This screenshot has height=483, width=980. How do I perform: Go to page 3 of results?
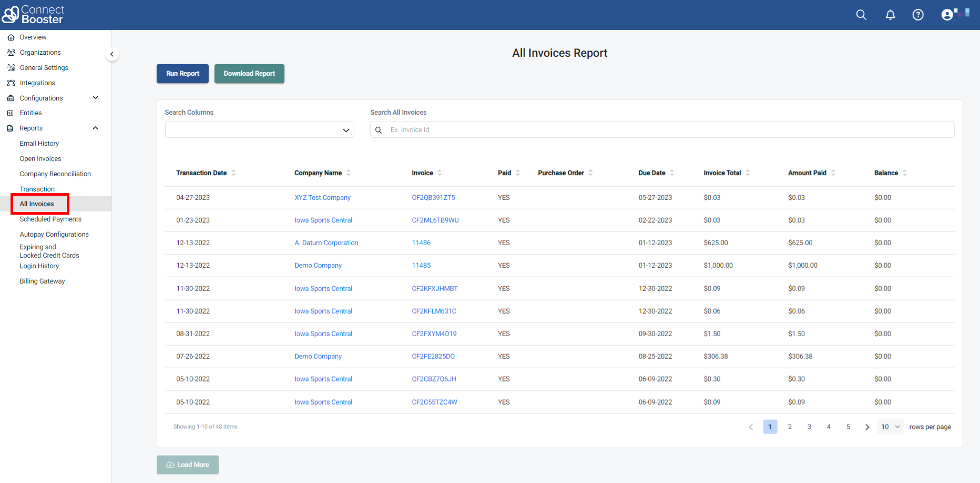click(x=809, y=427)
